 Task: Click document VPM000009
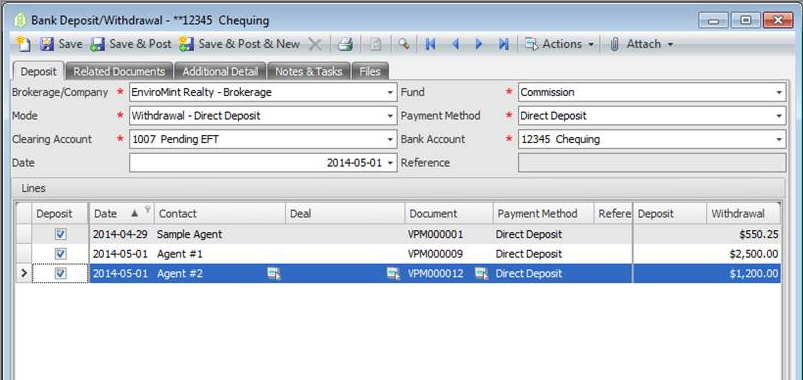435,254
